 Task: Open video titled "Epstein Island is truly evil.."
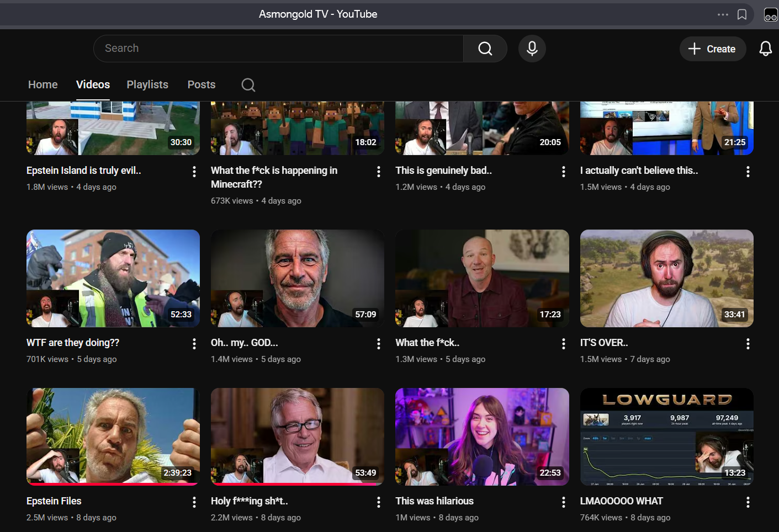84,171
